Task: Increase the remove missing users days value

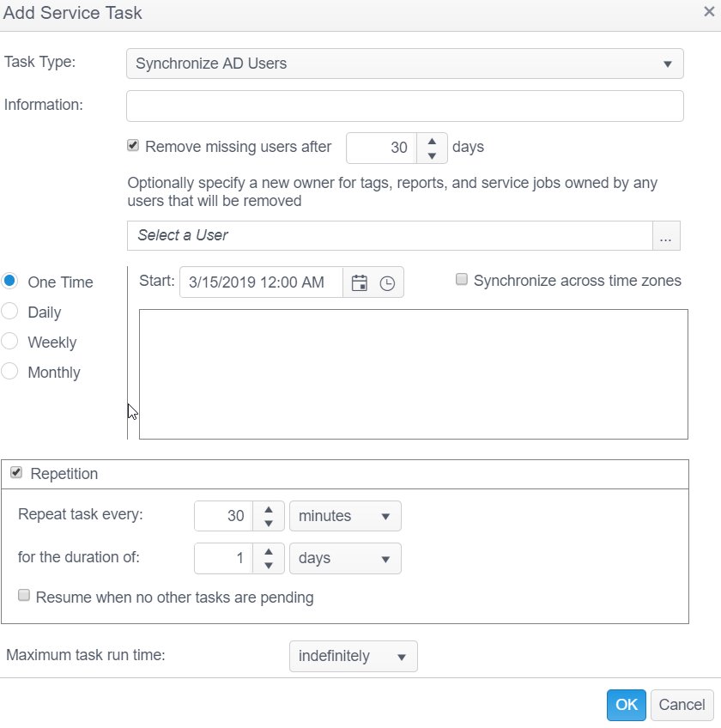Action: tap(432, 141)
